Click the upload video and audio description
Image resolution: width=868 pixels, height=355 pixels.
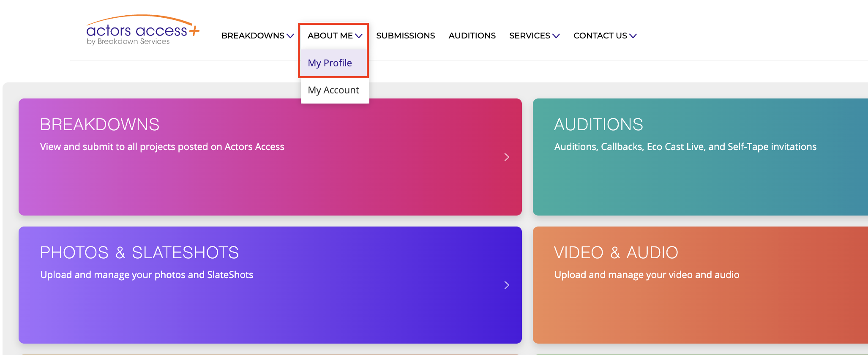[647, 275]
